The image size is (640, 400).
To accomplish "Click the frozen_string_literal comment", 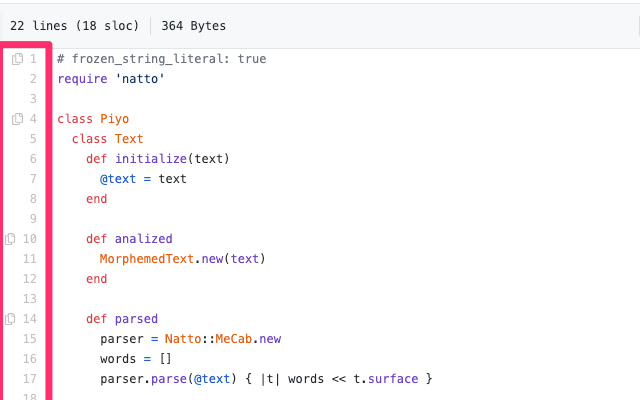I will tap(162, 59).
